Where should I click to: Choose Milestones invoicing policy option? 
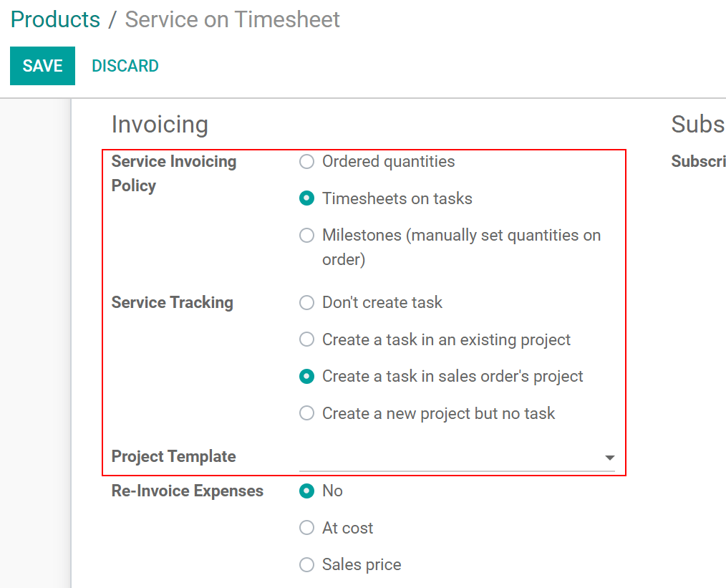point(307,236)
